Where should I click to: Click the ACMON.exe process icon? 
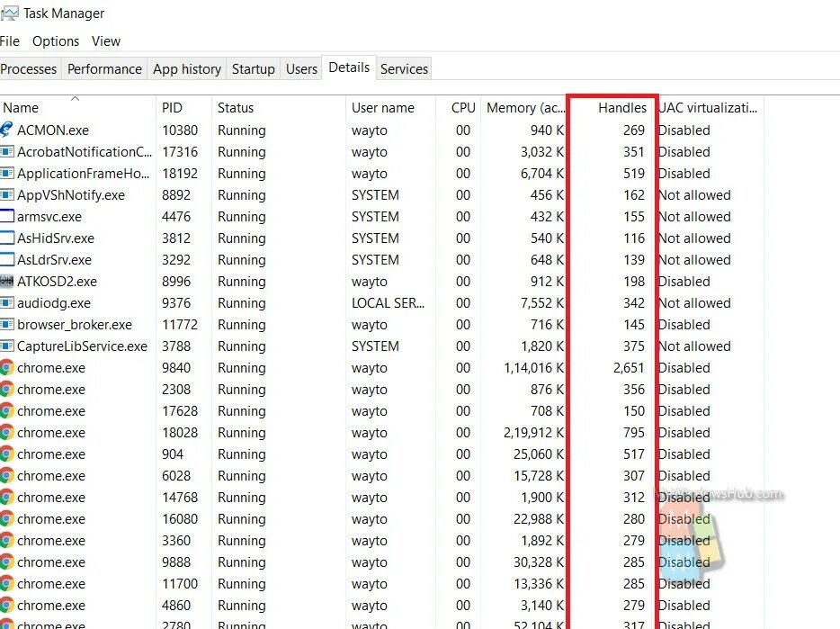[6, 130]
